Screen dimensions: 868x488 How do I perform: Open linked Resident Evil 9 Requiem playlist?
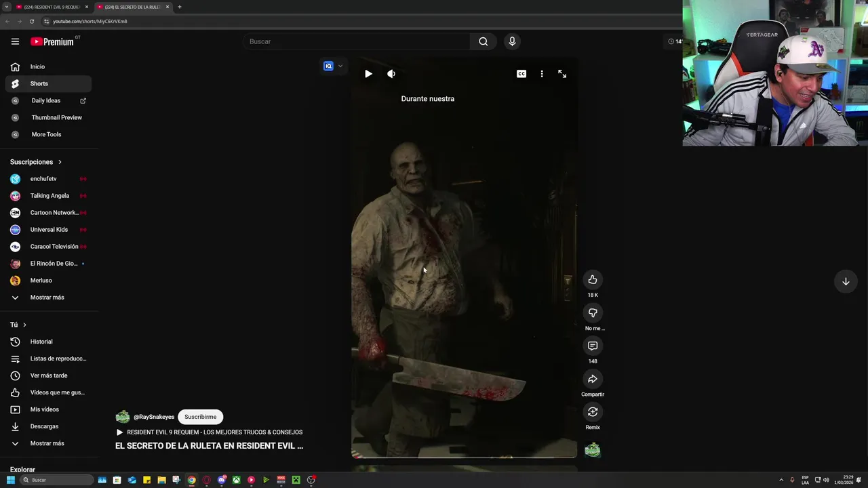point(210,432)
